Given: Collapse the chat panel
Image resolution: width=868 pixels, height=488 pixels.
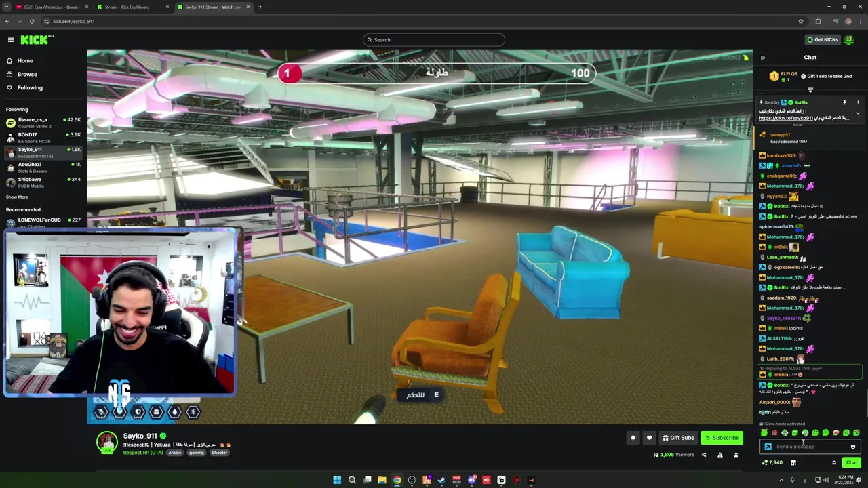Looking at the screenshot, I should click(763, 58).
